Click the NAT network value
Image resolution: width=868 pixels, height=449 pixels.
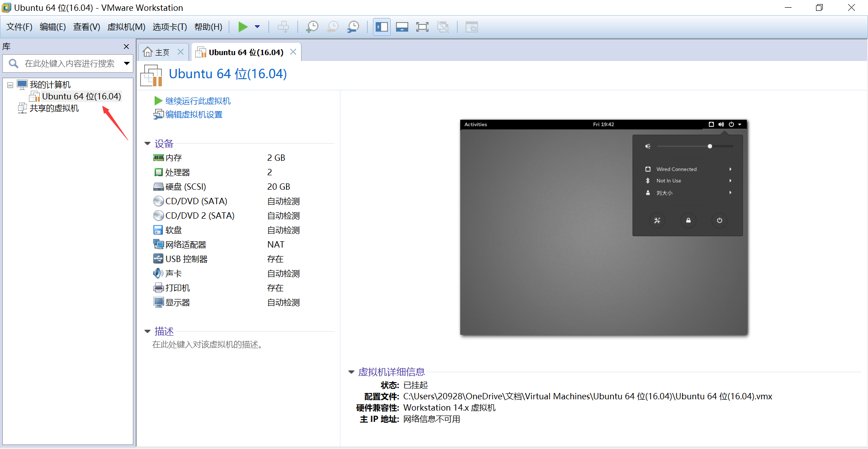click(276, 244)
